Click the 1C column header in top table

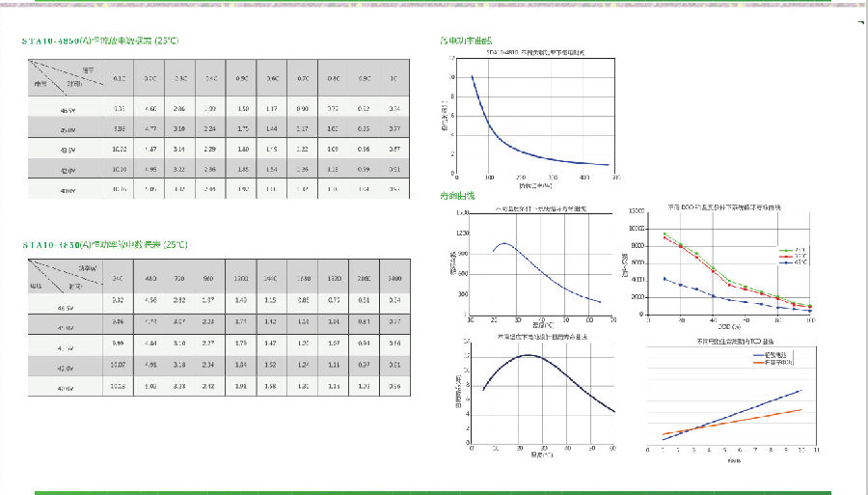pos(393,77)
